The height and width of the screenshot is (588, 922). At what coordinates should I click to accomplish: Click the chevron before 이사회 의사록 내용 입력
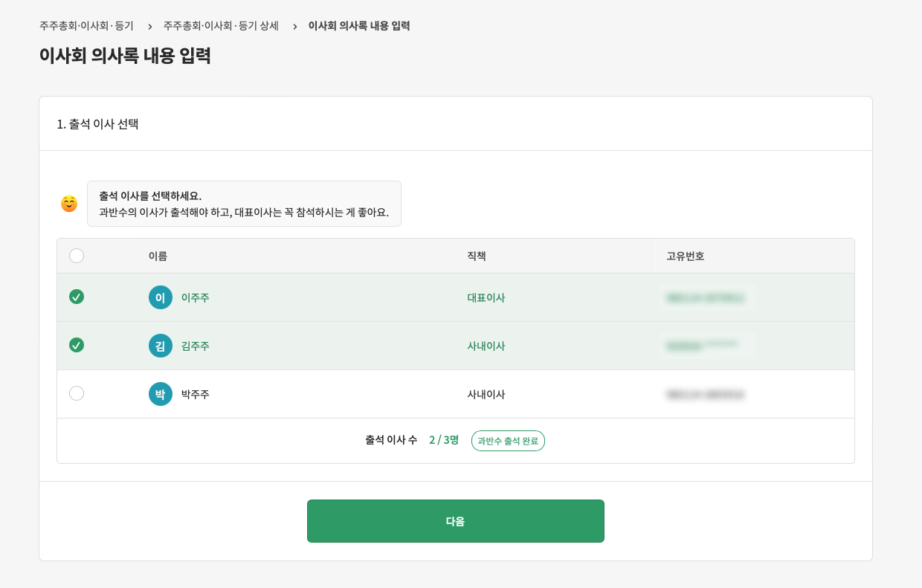(295, 25)
